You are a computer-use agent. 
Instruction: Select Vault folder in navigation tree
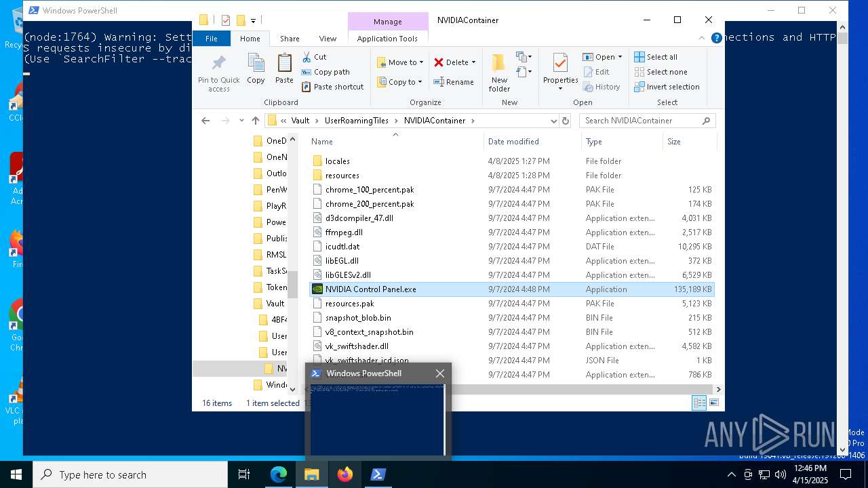pos(269,304)
